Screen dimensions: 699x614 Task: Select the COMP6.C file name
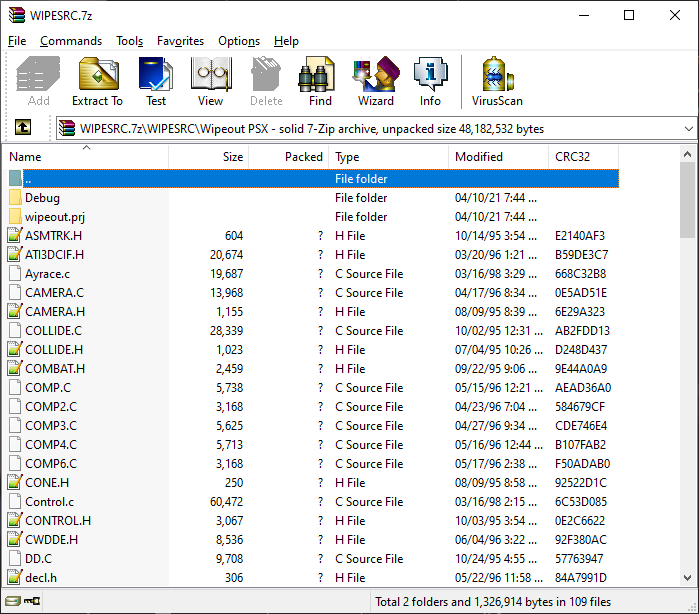51,464
